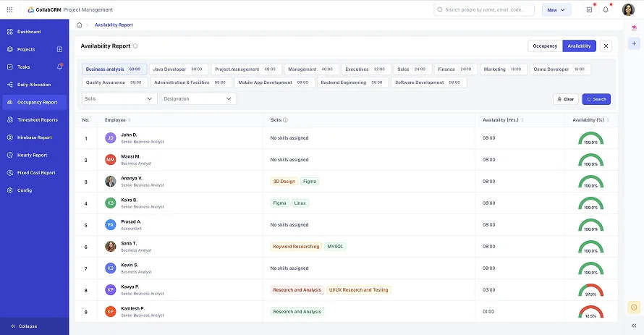The width and height of the screenshot is (644, 335).
Task: Click the plus icon on right rail
Action: (x=634, y=43)
